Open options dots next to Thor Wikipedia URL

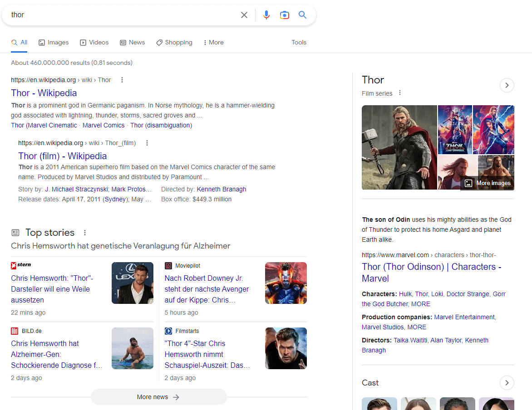(x=122, y=80)
